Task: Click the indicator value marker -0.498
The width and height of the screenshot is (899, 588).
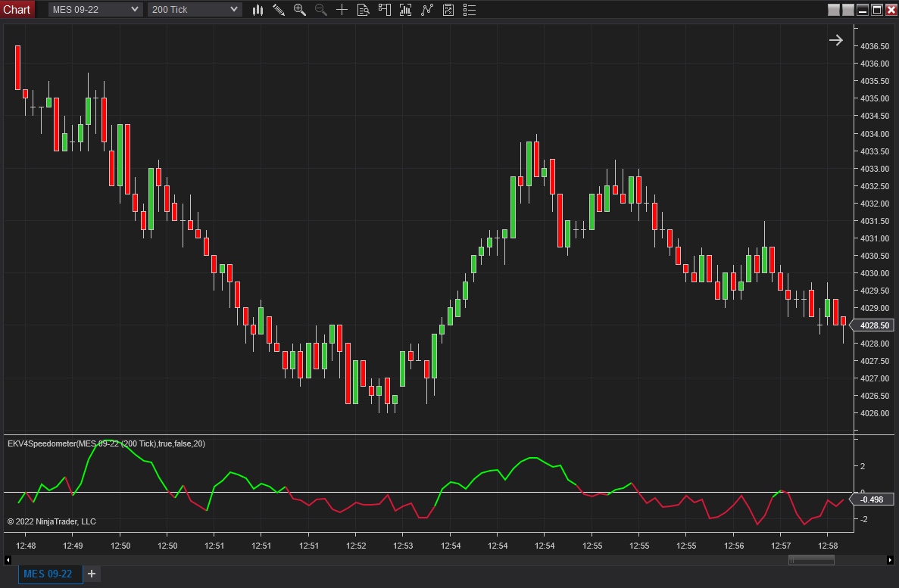Action: click(872, 499)
